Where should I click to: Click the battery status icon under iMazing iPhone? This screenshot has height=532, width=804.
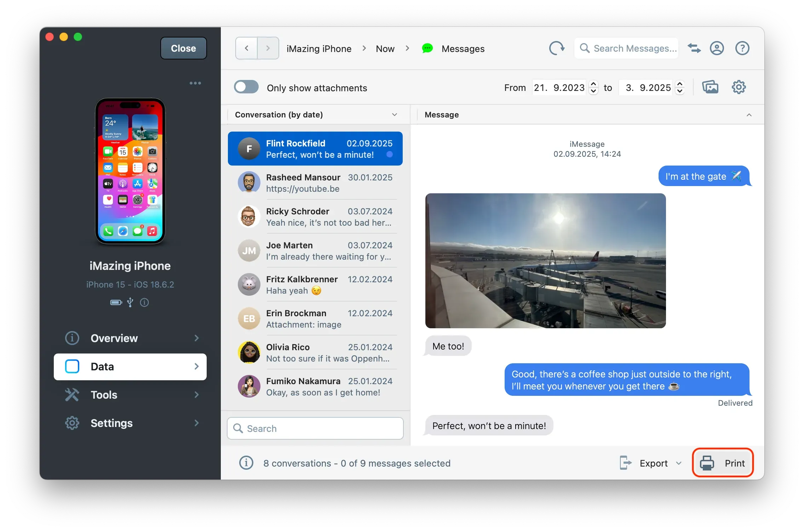tap(116, 302)
